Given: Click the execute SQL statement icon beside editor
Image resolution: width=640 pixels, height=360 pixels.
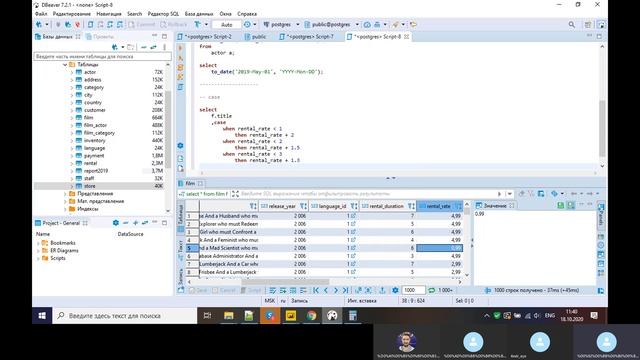Looking at the screenshot, I should coord(180,48).
